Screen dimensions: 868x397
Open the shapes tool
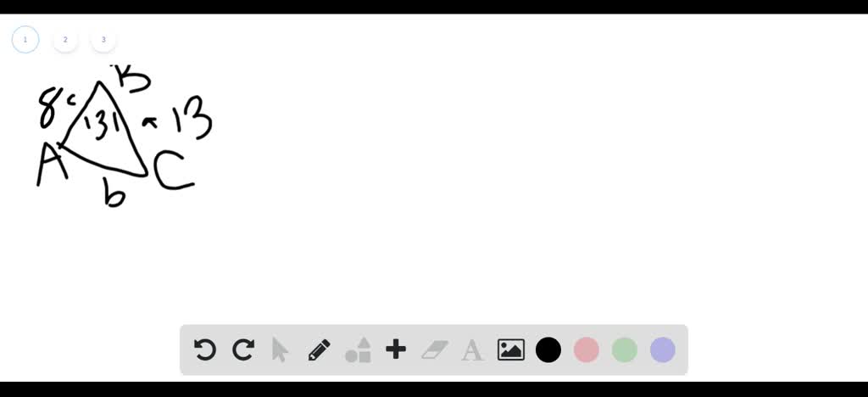point(359,350)
